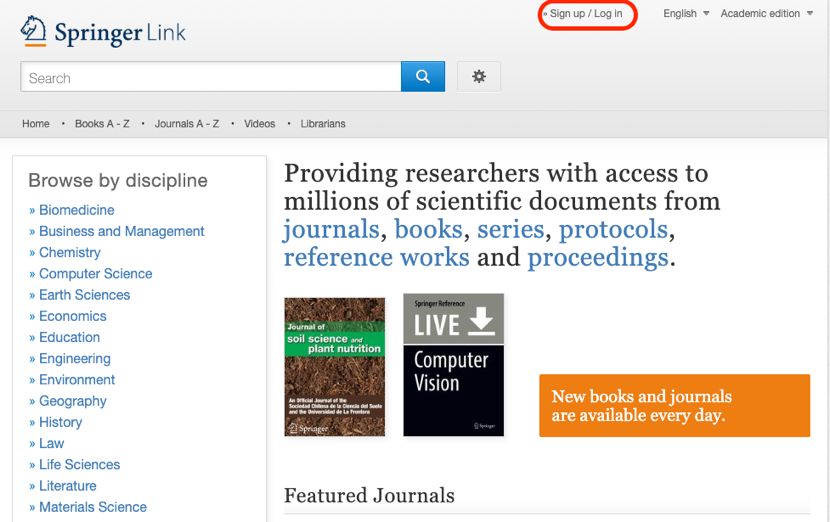Open soil science and plant nutrition journal cover
Screen dimensions: 830x522
click(334, 366)
